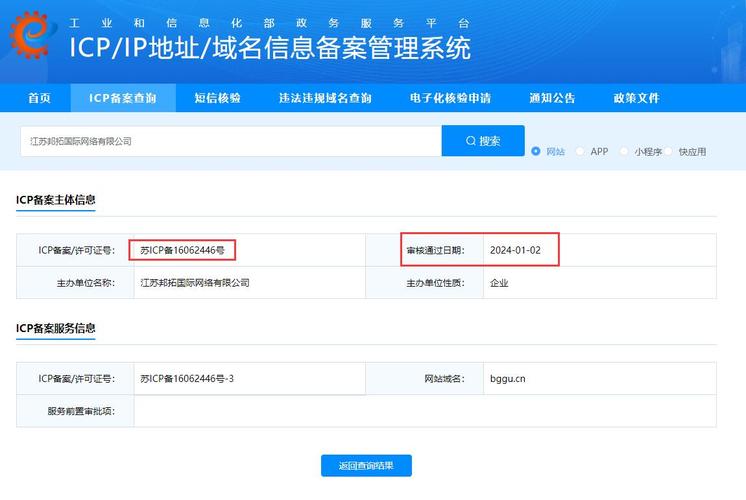
Task: Go to 电子化核验申请 tab
Action: pos(450,98)
